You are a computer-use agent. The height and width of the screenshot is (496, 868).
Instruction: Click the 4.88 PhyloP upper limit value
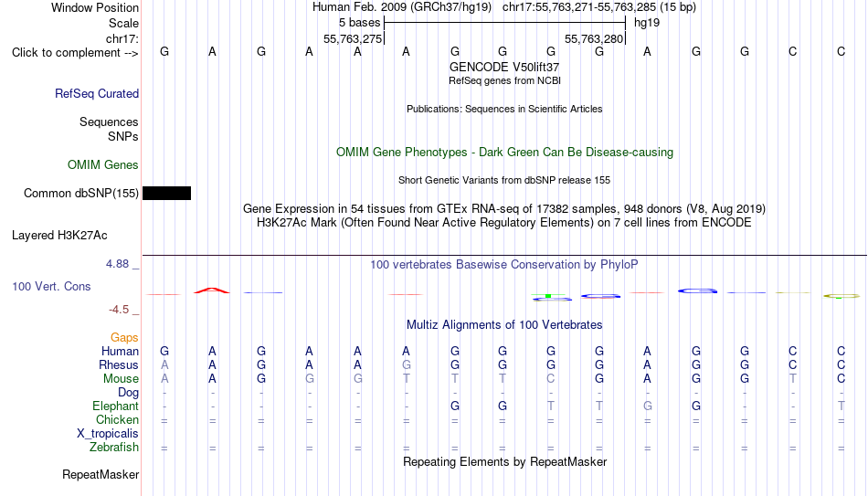[x=118, y=264]
